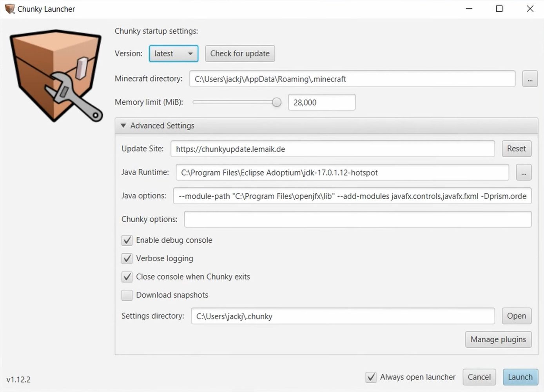Click the Java options field
This screenshot has height=392, width=544.
pos(352,196)
